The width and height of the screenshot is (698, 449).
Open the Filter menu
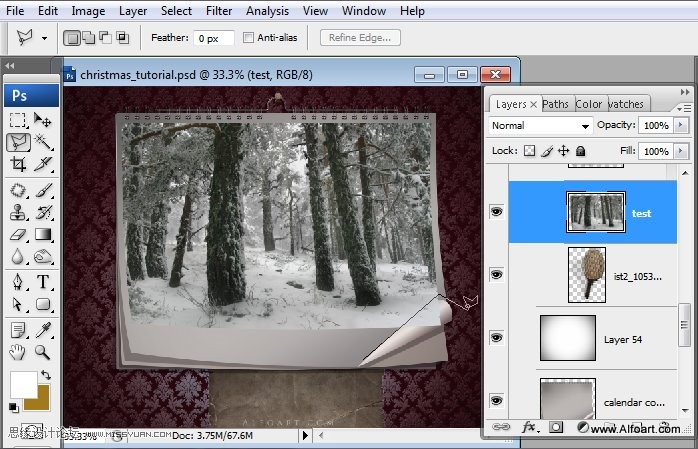pos(219,11)
